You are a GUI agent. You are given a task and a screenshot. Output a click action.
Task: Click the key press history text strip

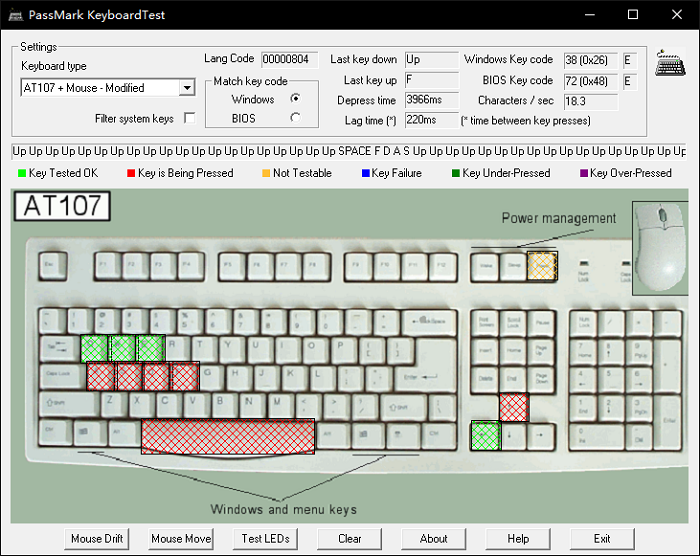349,151
